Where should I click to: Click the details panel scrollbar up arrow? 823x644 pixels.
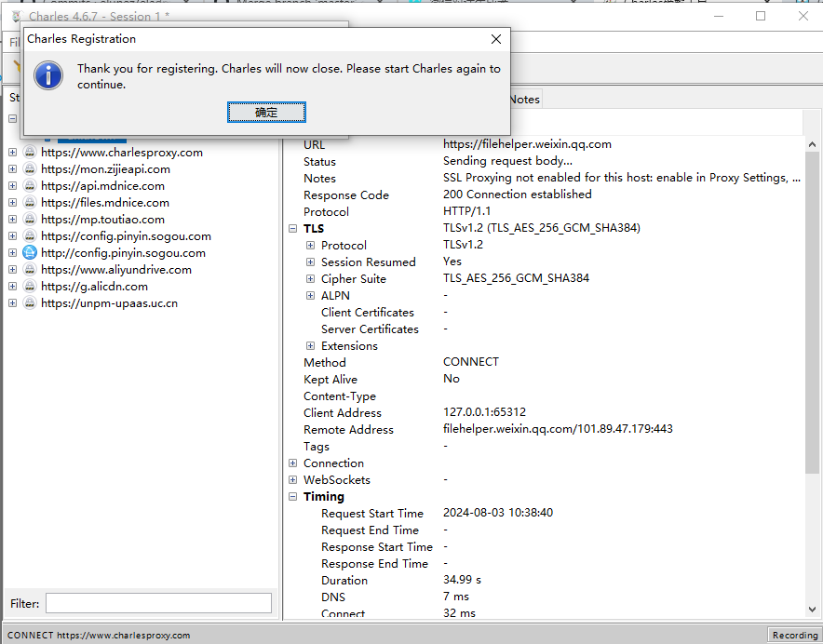812,144
